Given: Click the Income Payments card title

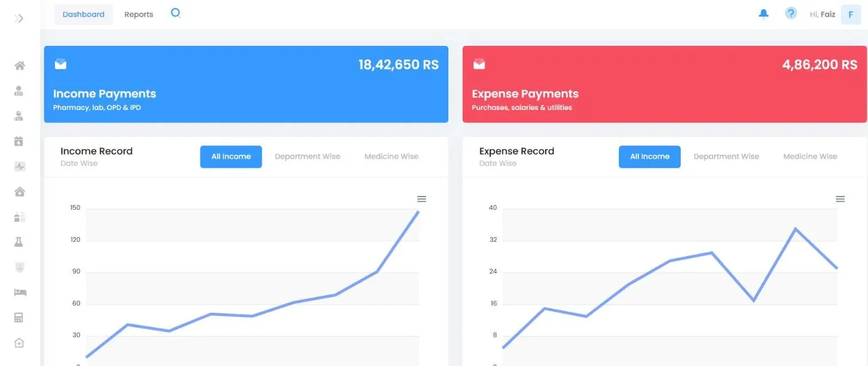Looking at the screenshot, I should pyautogui.click(x=104, y=94).
